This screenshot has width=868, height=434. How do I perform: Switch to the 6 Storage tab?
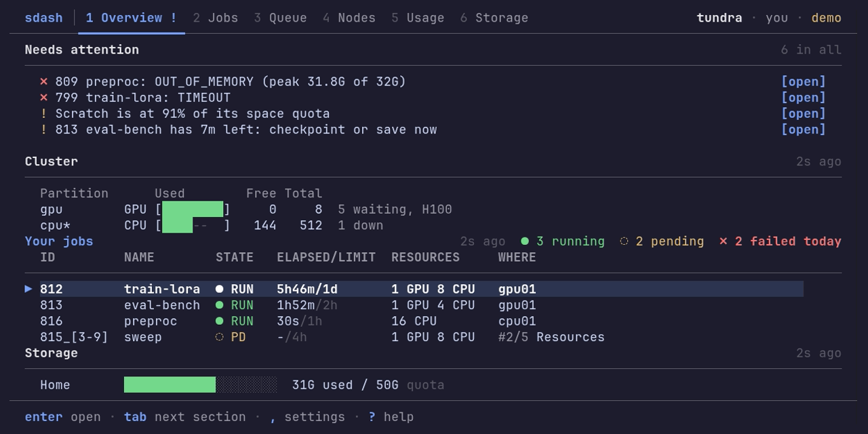coord(494,18)
